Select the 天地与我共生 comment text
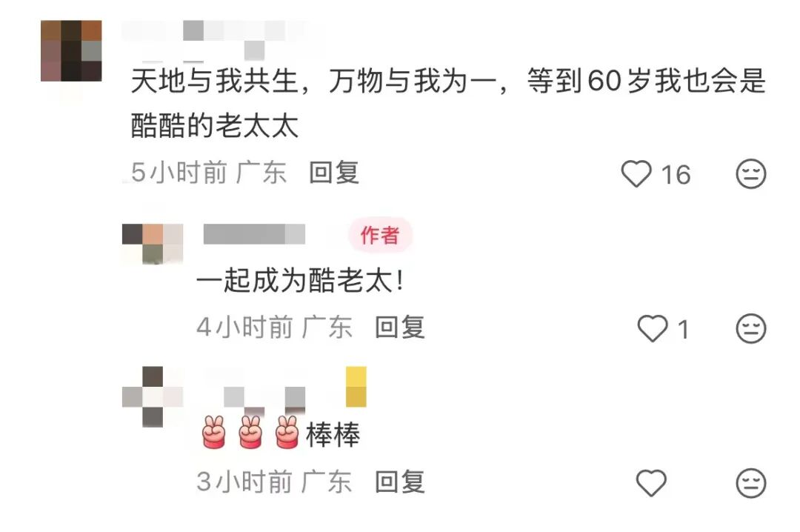Image resolution: width=800 pixels, height=532 pixels. tap(448, 103)
